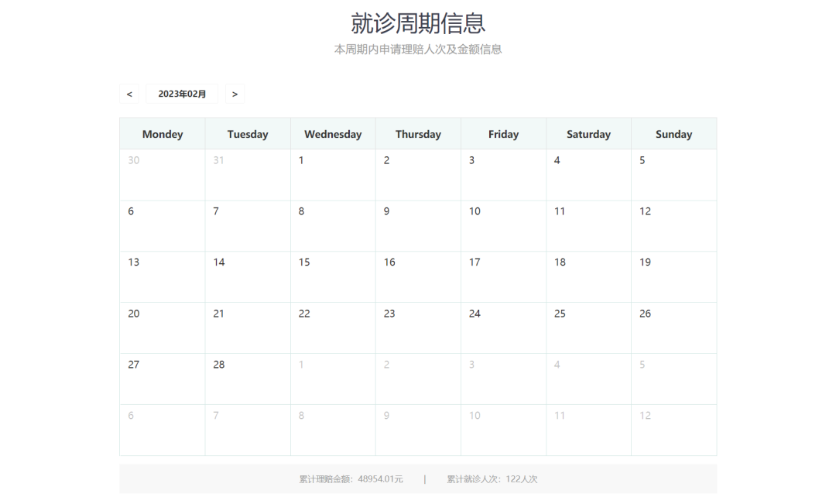Open the 2023年02月 month picker
This screenshot has width=836, height=504.
(x=182, y=94)
